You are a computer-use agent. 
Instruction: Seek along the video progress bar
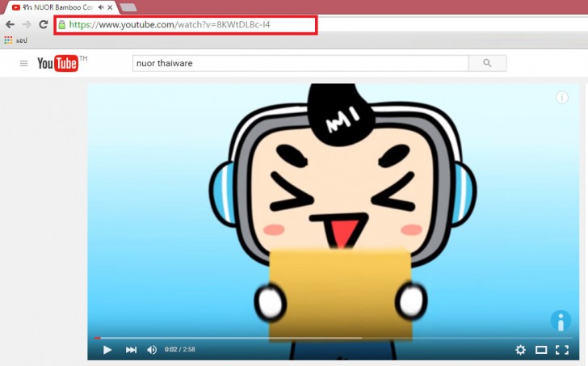[333, 338]
